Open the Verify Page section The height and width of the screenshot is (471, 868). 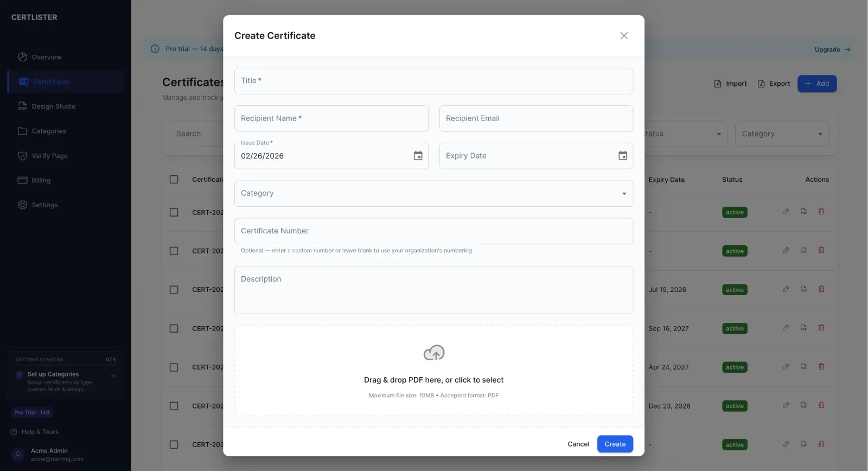click(x=49, y=156)
